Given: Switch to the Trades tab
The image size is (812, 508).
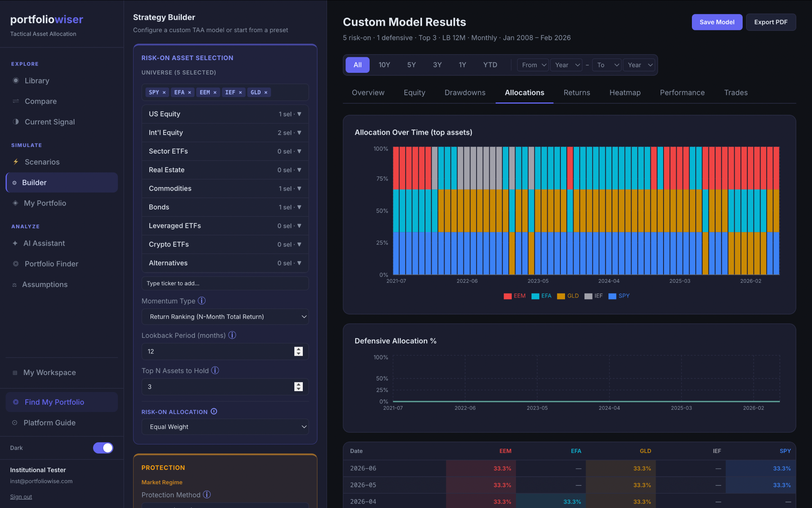Looking at the screenshot, I should [736, 93].
